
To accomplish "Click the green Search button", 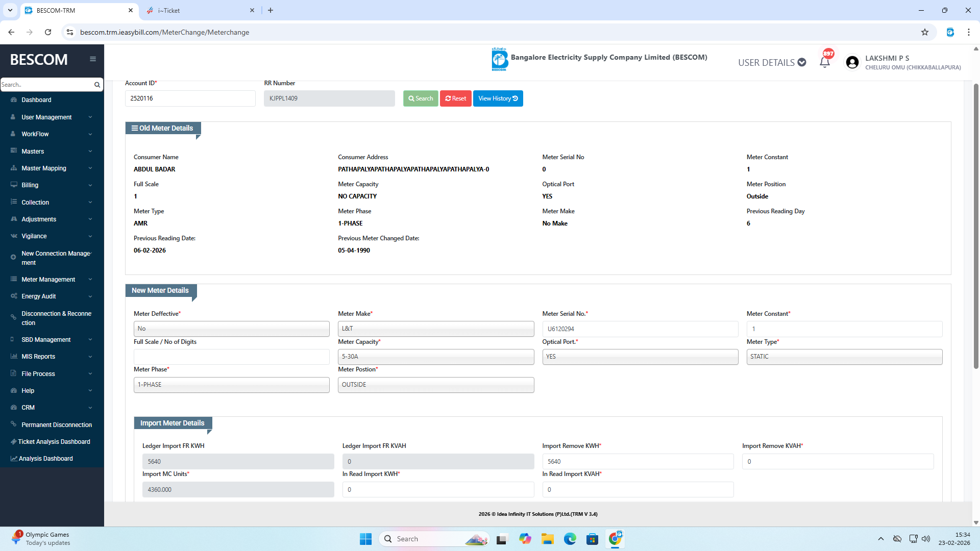I will (421, 98).
